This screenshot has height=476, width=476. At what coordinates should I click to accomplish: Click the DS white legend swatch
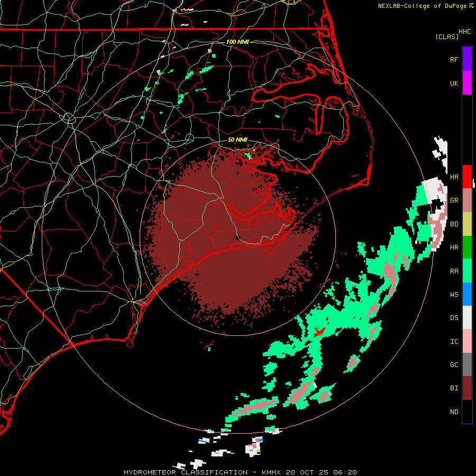(467, 317)
